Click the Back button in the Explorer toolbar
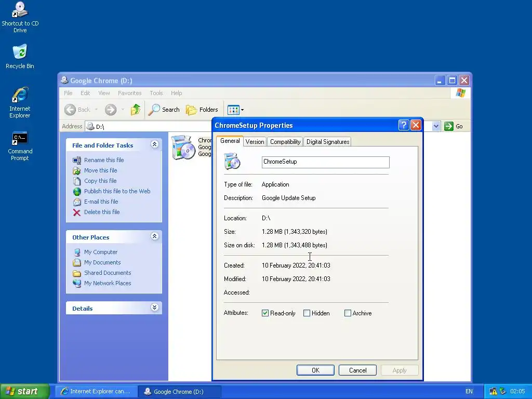This screenshot has height=399, width=532. (x=77, y=110)
